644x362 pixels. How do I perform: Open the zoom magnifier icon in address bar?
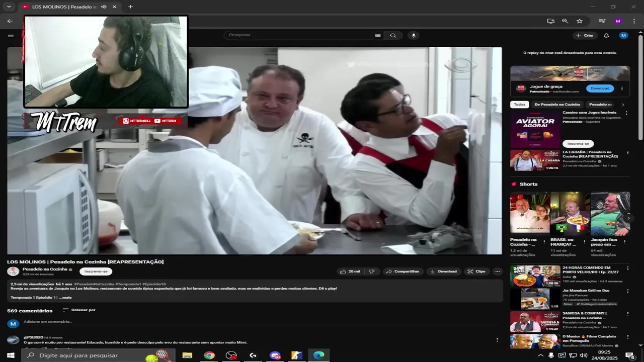point(565,21)
